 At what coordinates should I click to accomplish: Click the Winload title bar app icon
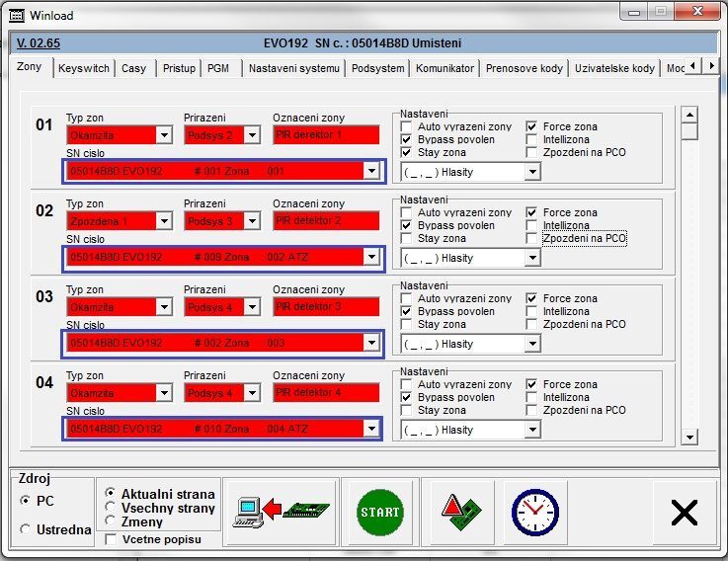(16, 16)
